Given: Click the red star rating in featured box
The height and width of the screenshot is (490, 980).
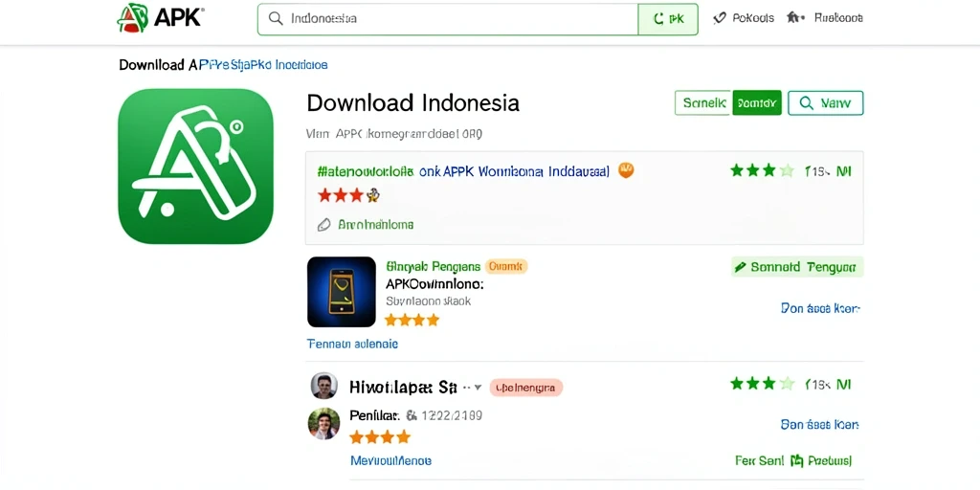Looking at the screenshot, I should (348, 195).
